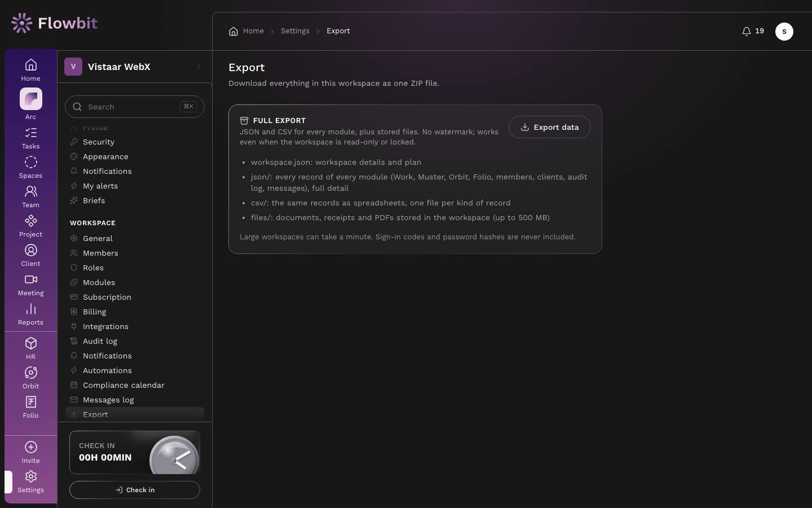The height and width of the screenshot is (508, 812).
Task: Open Automations settings
Action: click(135, 371)
